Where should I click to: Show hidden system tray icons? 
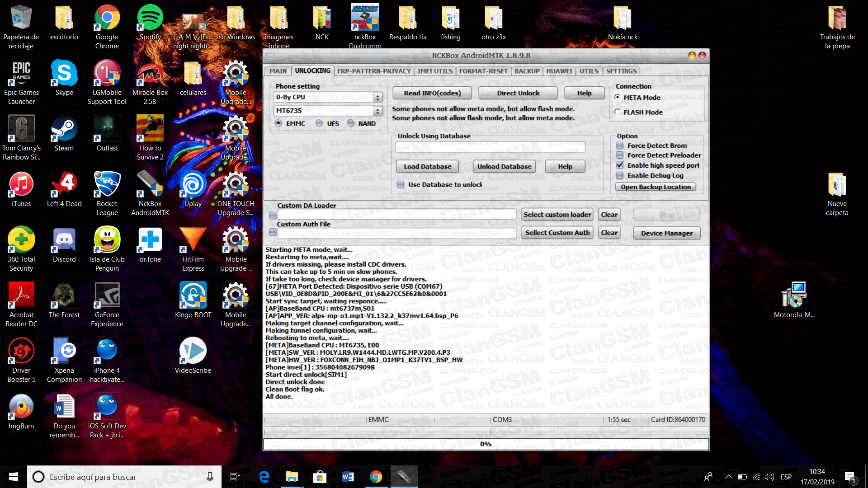[728, 477]
